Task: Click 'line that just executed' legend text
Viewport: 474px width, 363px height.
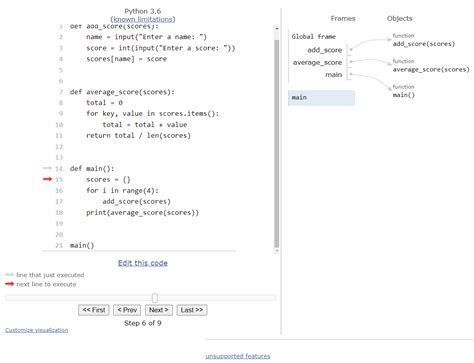Action: tap(50, 275)
